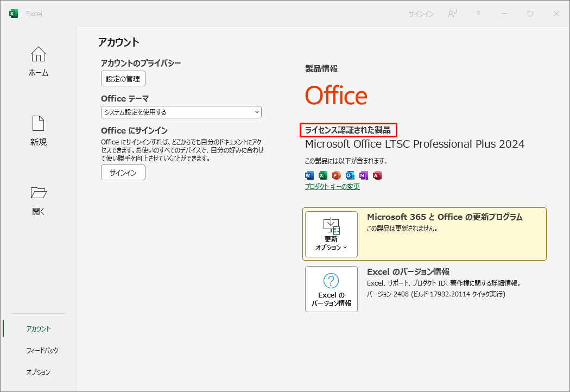Click the Excel logo icon in title bar

(x=14, y=14)
